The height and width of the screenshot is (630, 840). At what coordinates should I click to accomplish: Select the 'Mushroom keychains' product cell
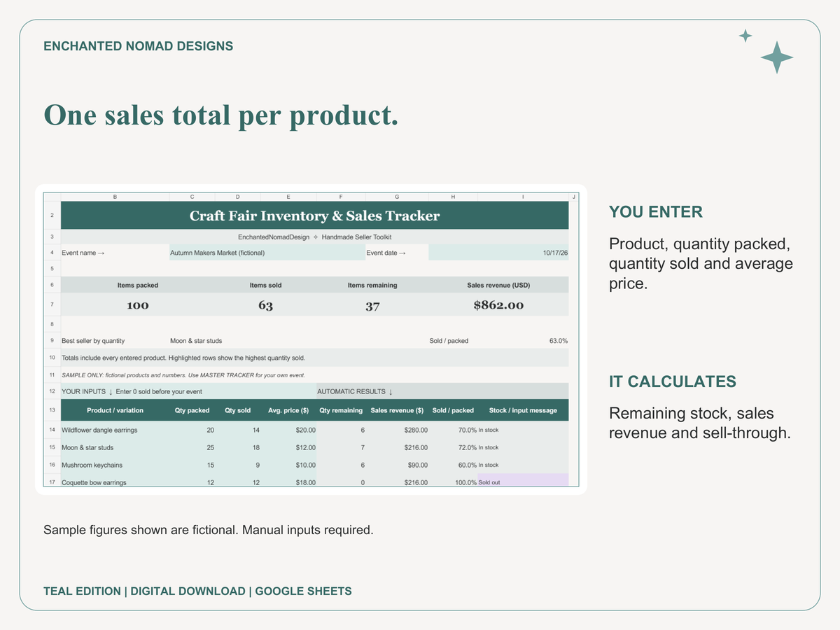(x=115, y=465)
